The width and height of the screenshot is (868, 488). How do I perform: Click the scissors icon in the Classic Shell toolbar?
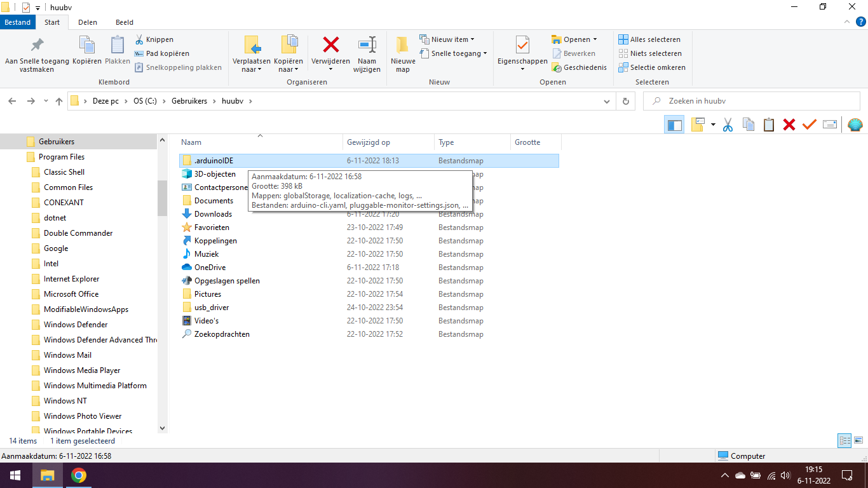[728, 125]
